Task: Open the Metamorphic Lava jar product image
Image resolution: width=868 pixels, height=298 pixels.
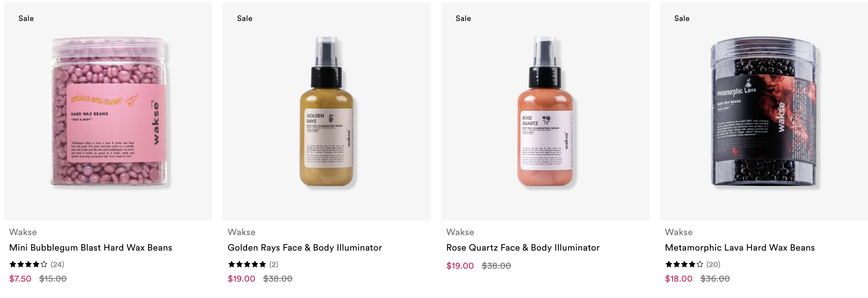Action: coord(764,111)
